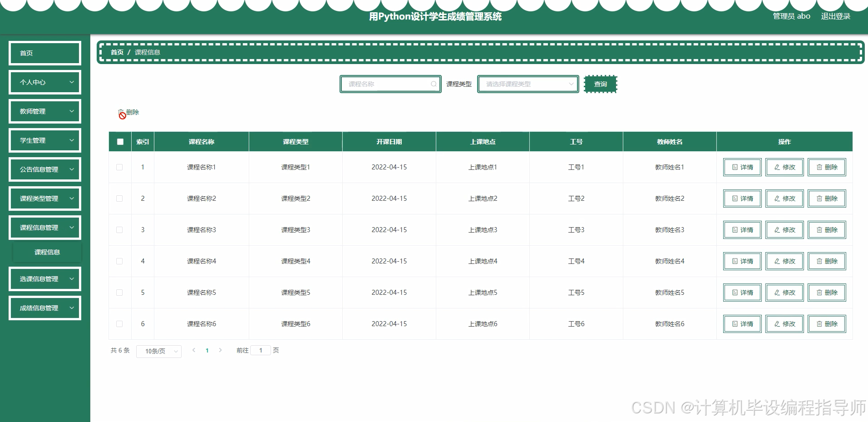Click the 教师姓名 column header
Image resolution: width=868 pixels, height=422 pixels.
click(x=670, y=142)
